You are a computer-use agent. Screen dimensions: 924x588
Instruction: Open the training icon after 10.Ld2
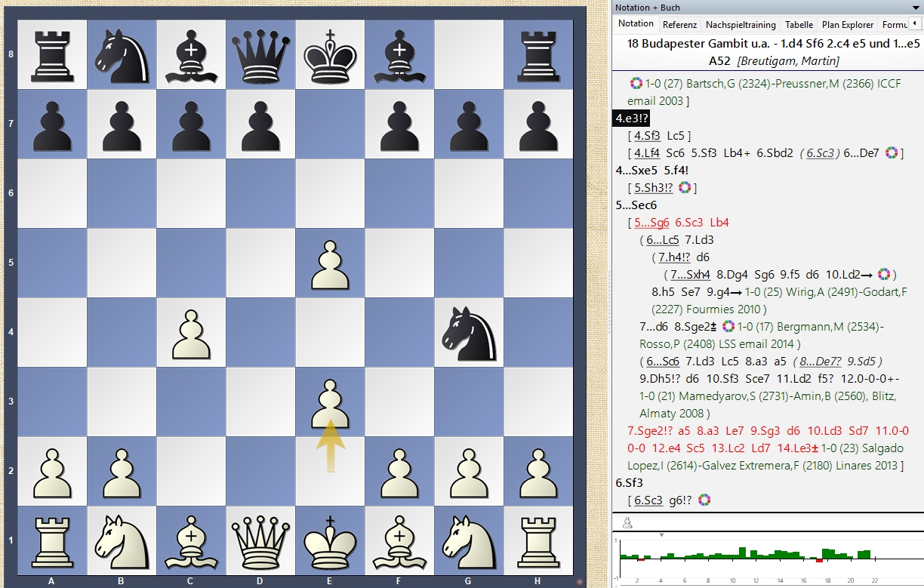[x=885, y=275]
